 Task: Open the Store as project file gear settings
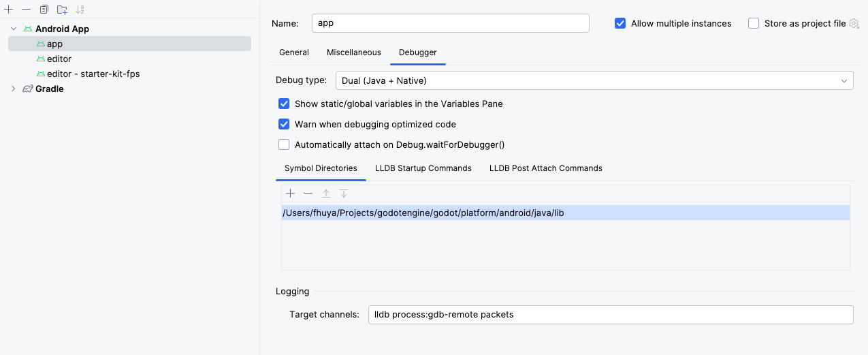coord(854,23)
